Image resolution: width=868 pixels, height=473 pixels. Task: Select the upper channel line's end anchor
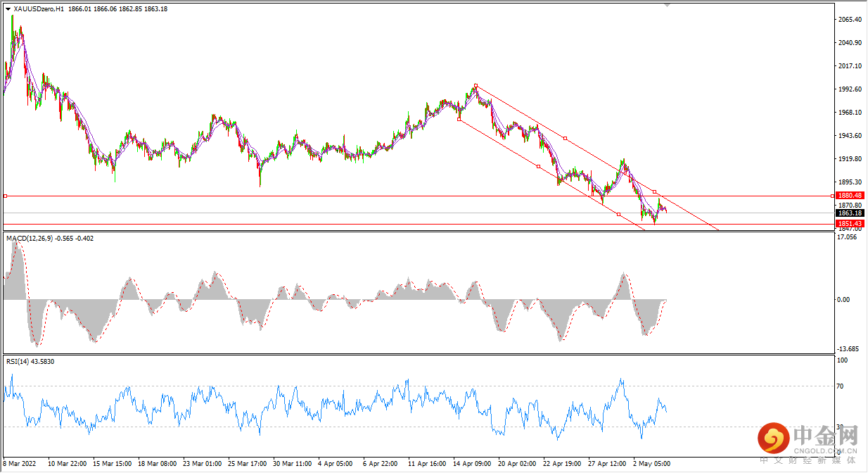654,191
